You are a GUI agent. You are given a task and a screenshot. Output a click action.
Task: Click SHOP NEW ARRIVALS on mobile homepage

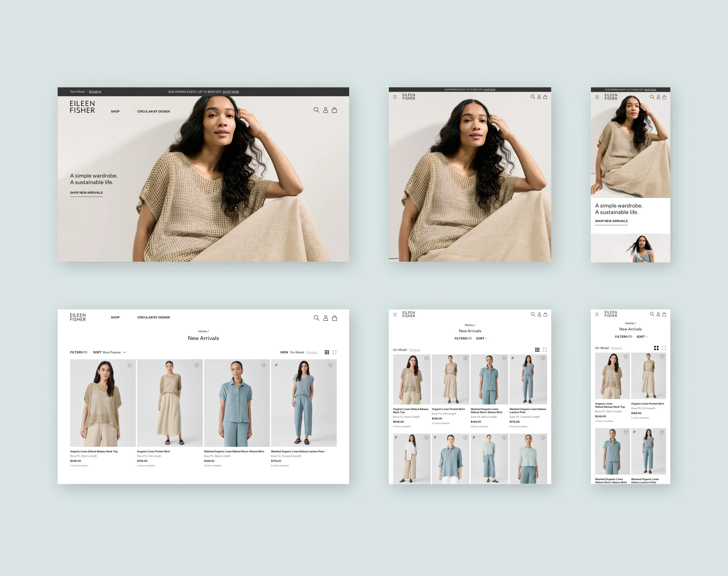click(x=611, y=221)
